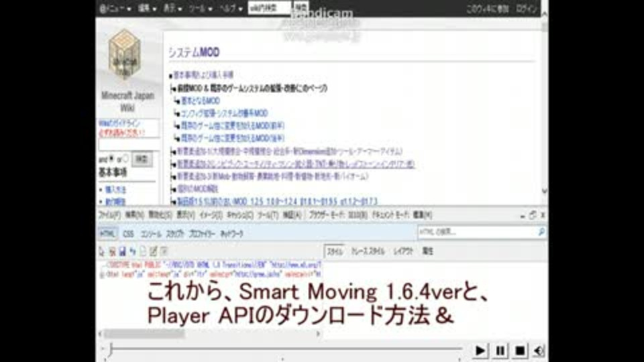
Task: Click the page scrollbar down arrow
Action: 544,191
